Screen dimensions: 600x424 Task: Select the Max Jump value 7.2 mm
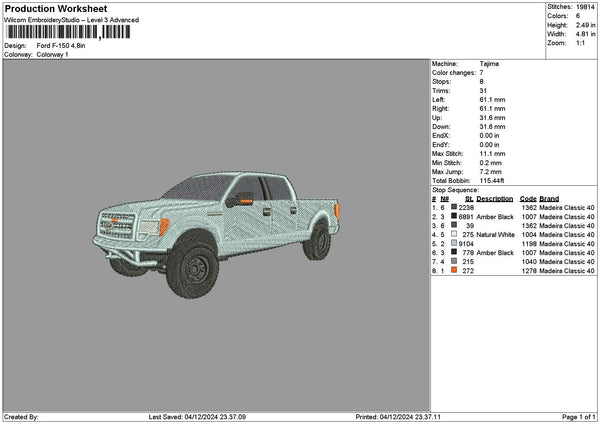click(x=491, y=171)
